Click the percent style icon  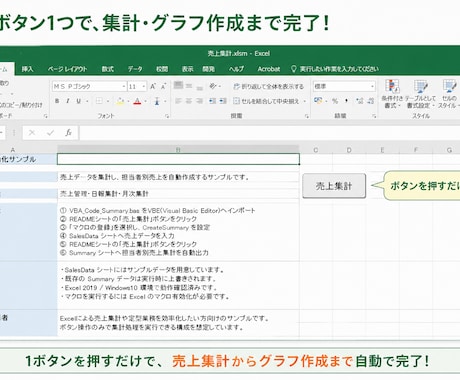tap(335, 101)
